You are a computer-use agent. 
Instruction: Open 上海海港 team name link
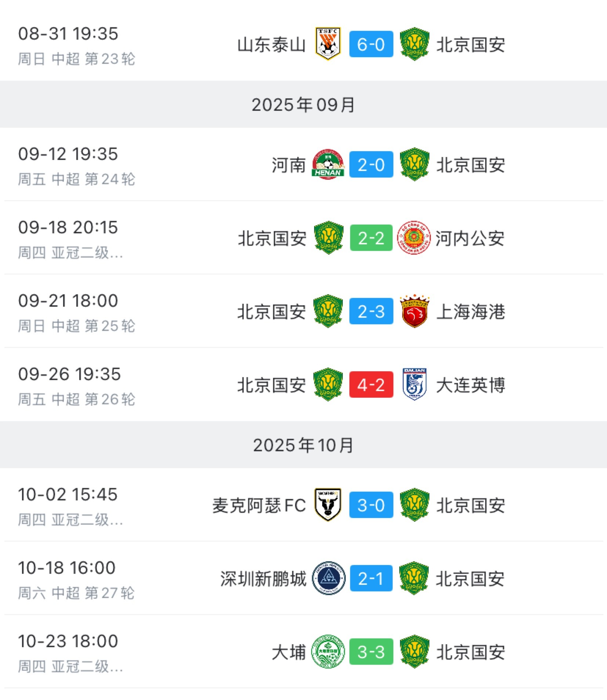click(x=470, y=312)
